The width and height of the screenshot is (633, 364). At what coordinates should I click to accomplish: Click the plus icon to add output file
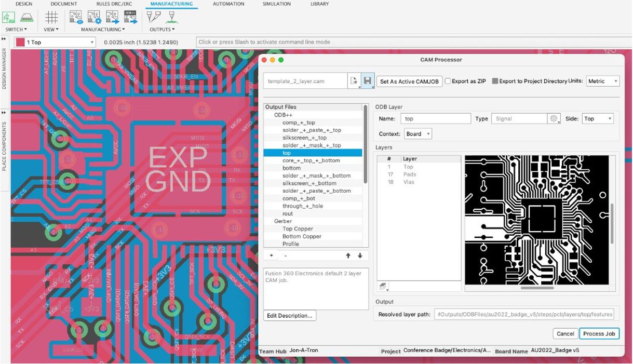coord(272,255)
